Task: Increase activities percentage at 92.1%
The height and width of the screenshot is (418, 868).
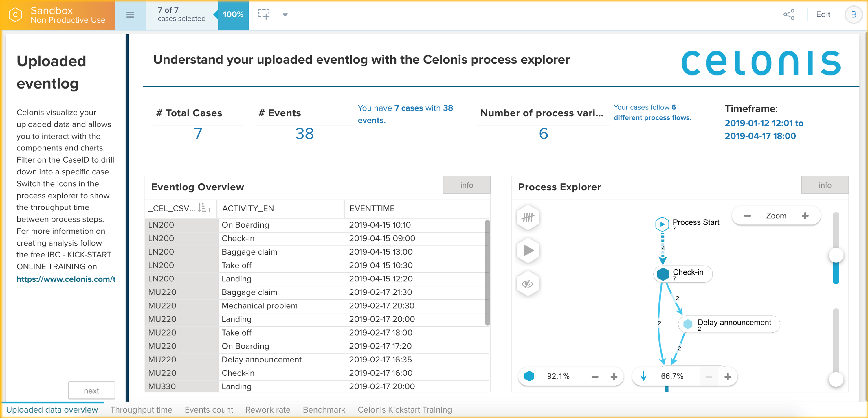Action: coord(614,376)
